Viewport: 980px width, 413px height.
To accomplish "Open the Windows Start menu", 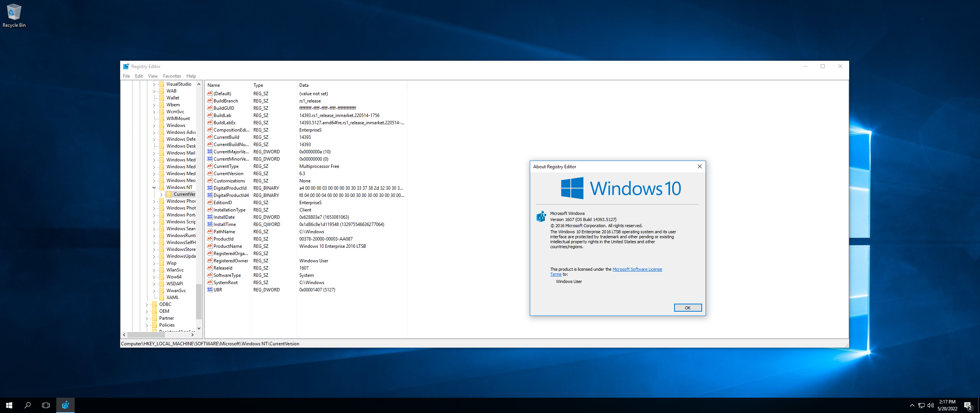I will click(x=9, y=405).
